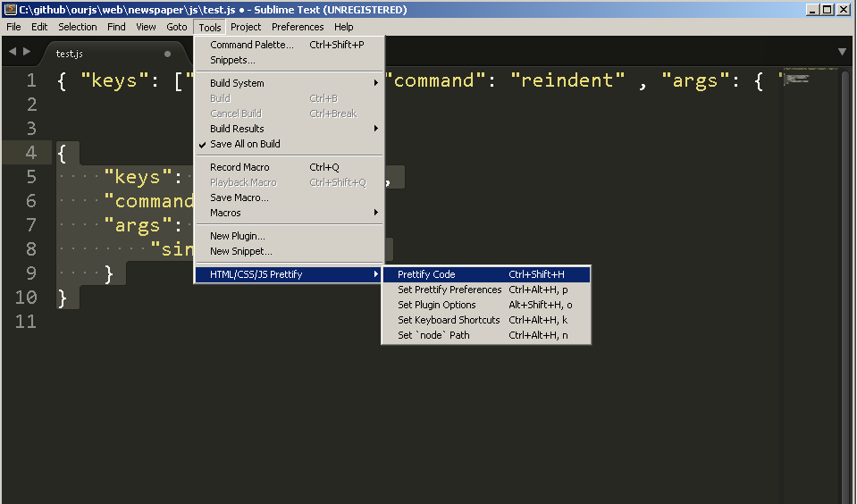
Task: Open the Help menu
Action: click(x=344, y=27)
